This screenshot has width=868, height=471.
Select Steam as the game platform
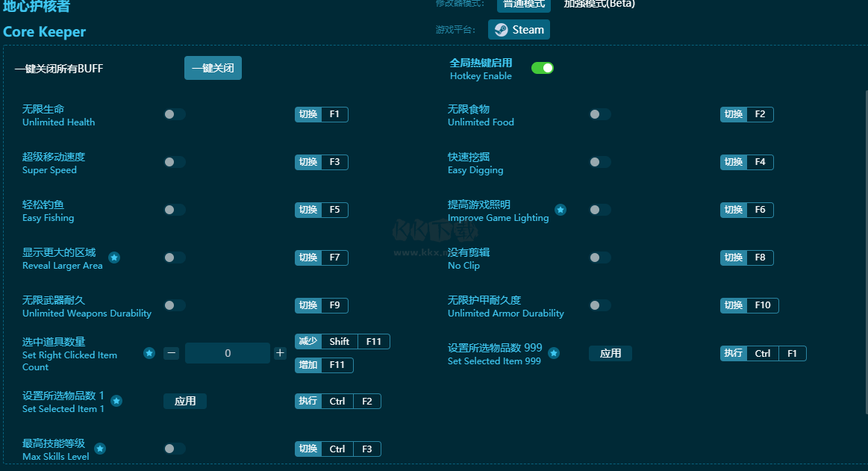[519, 30]
